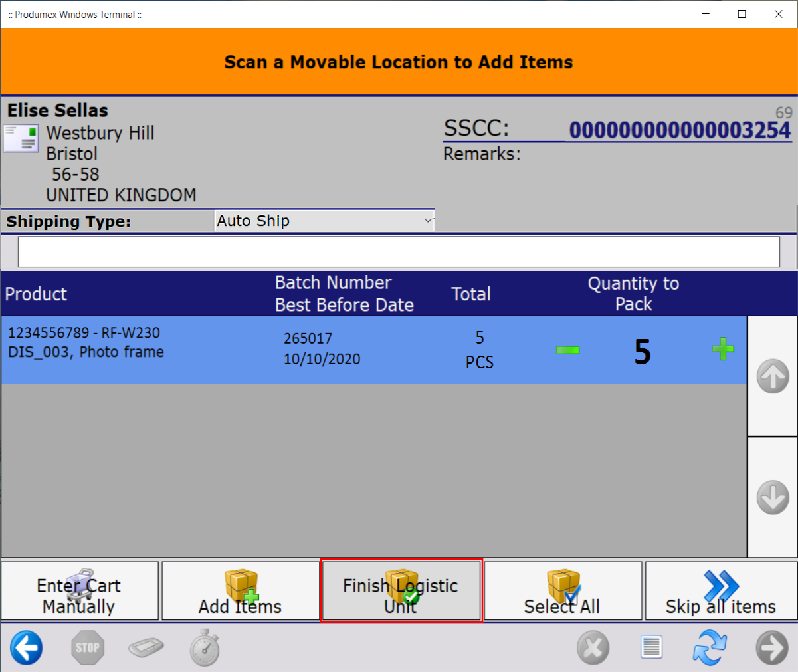Open the document list icon
Viewport: 798px width, 672px height.
point(651,647)
